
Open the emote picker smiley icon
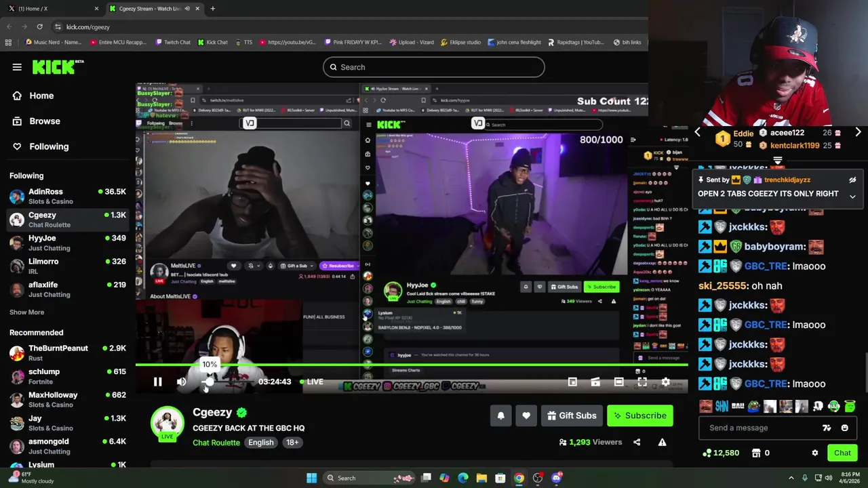pyautogui.click(x=844, y=428)
